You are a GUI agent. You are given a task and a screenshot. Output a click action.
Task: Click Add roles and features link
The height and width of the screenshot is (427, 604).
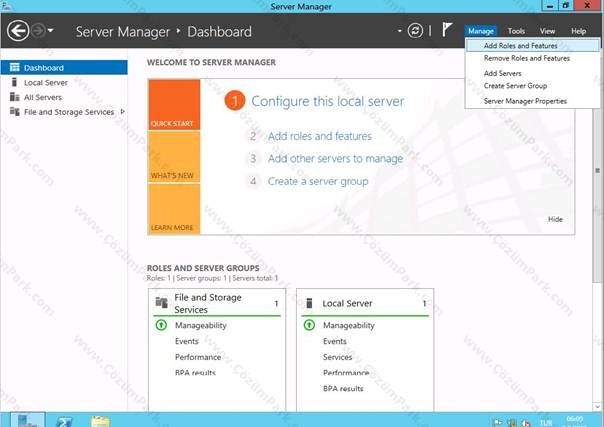click(x=320, y=136)
